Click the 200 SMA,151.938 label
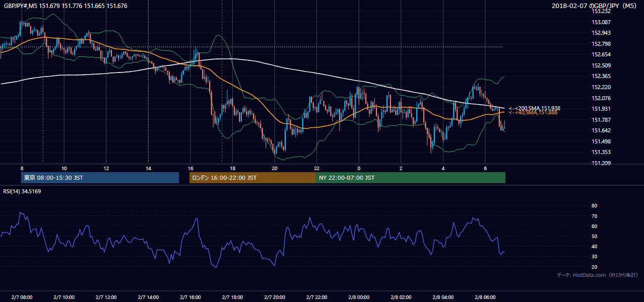The height and width of the screenshot is (302, 644). [x=535, y=108]
